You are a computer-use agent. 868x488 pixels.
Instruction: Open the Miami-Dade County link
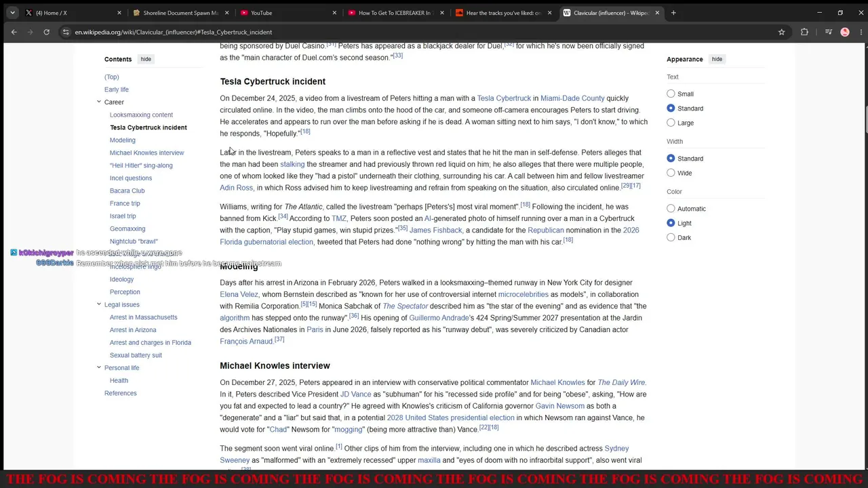(x=572, y=98)
